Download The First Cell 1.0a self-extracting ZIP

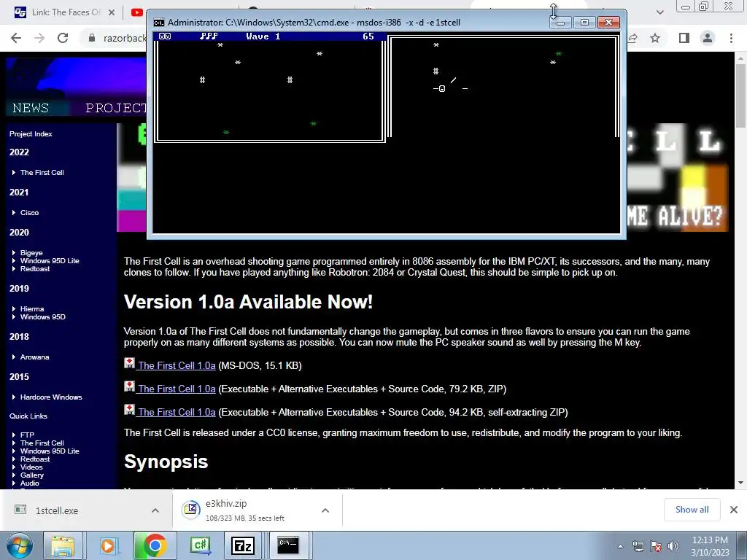tap(177, 413)
